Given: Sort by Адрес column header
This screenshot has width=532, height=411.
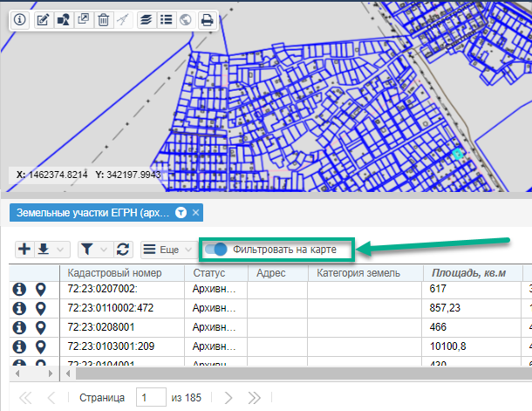Looking at the screenshot, I should coord(277,273).
